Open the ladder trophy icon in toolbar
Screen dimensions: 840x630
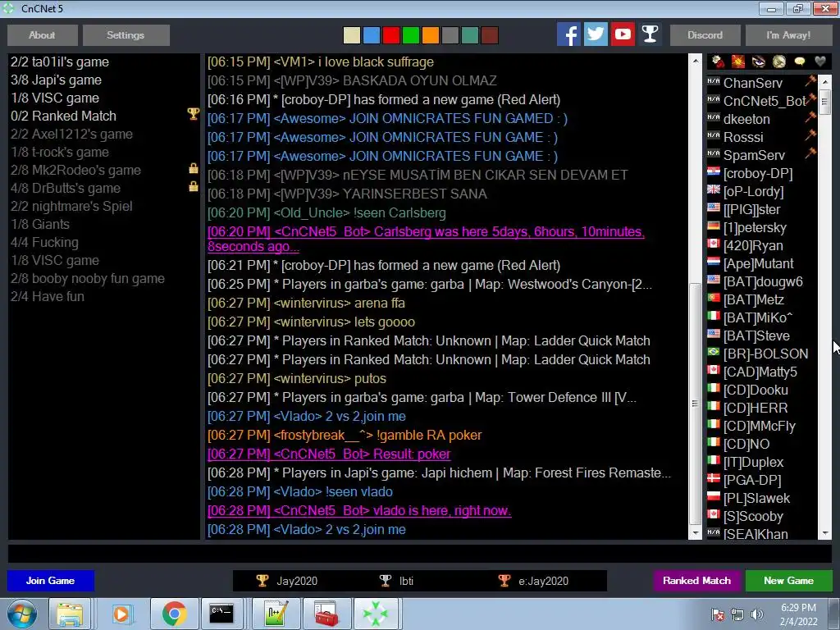pos(650,34)
